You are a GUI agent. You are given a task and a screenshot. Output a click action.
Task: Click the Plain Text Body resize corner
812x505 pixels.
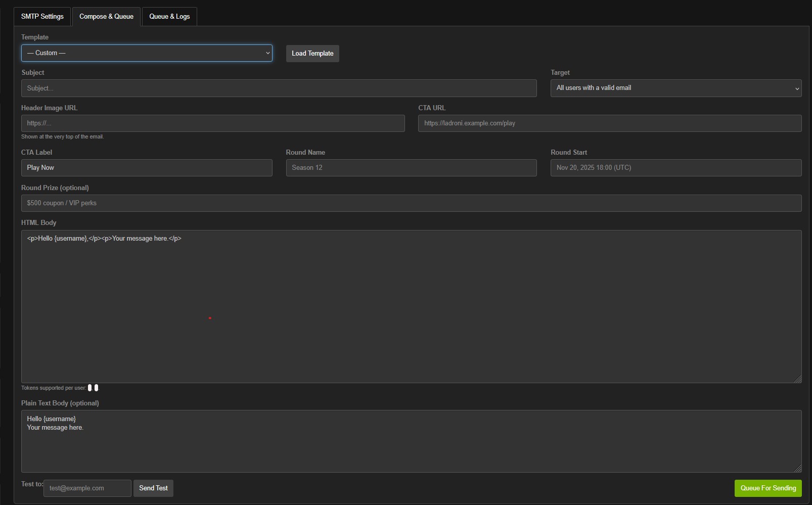[x=798, y=469]
